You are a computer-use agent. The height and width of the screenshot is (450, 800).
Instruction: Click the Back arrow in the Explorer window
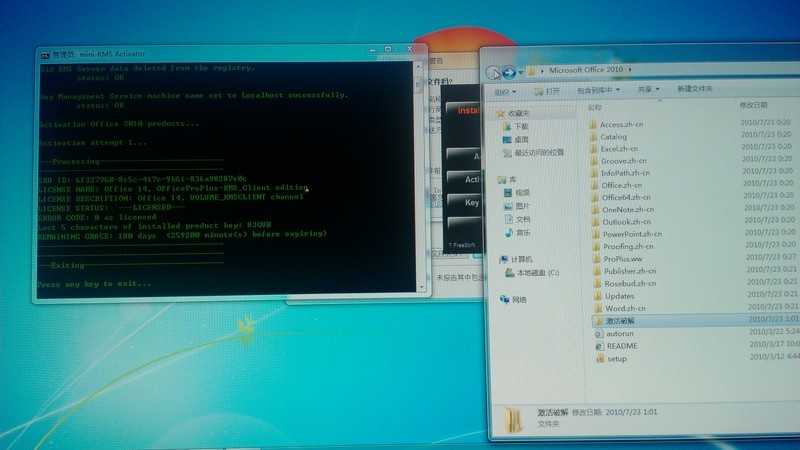[x=493, y=72]
